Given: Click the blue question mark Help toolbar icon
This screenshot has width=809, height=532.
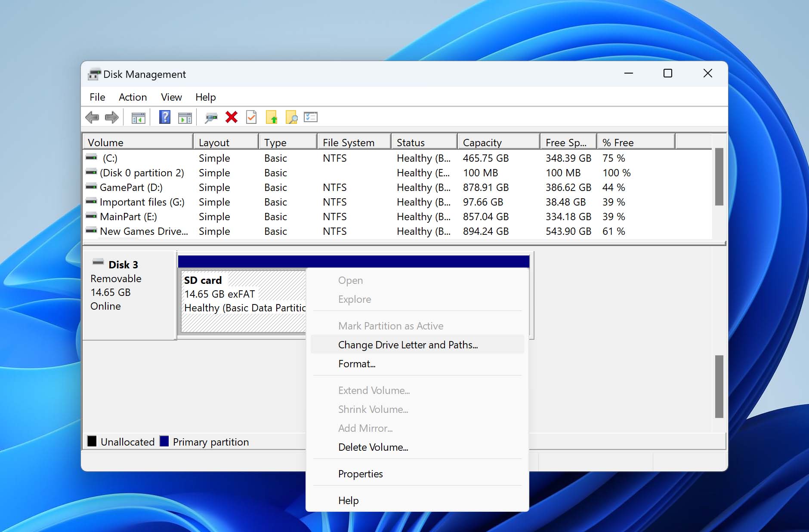Looking at the screenshot, I should pyautogui.click(x=164, y=117).
